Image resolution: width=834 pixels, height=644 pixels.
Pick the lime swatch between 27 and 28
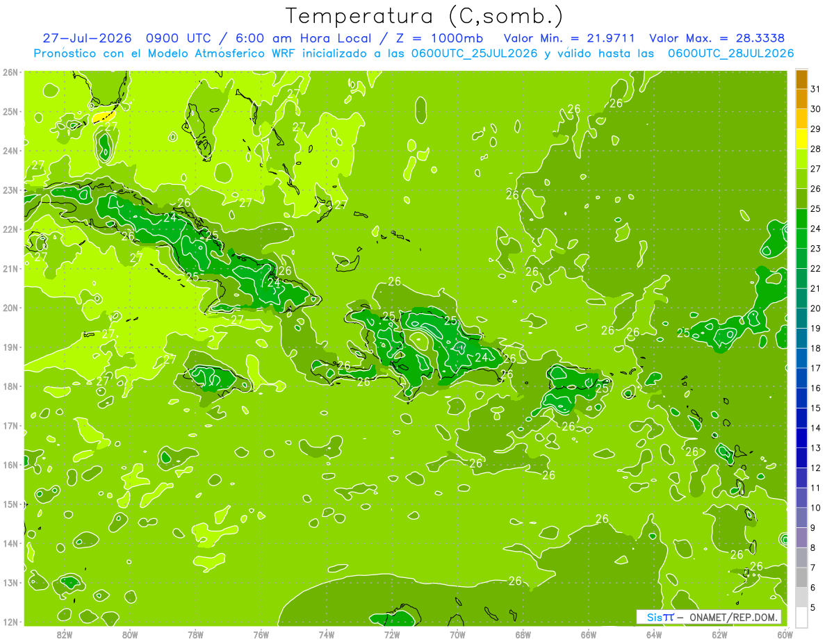tap(801, 159)
